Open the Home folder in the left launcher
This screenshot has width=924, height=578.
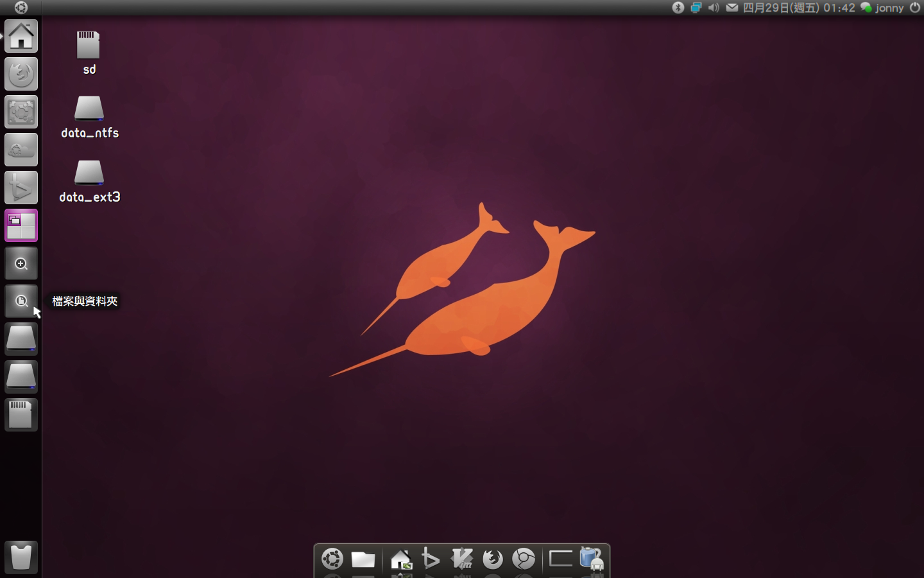[21, 36]
